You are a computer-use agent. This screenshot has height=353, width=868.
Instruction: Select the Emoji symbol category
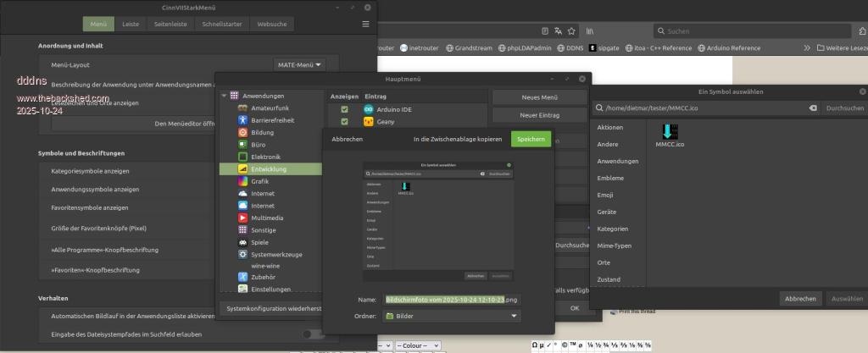click(x=608, y=195)
